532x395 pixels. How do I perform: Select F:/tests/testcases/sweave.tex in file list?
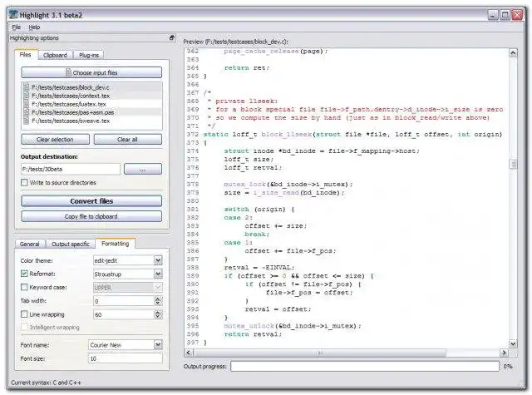tap(91, 121)
